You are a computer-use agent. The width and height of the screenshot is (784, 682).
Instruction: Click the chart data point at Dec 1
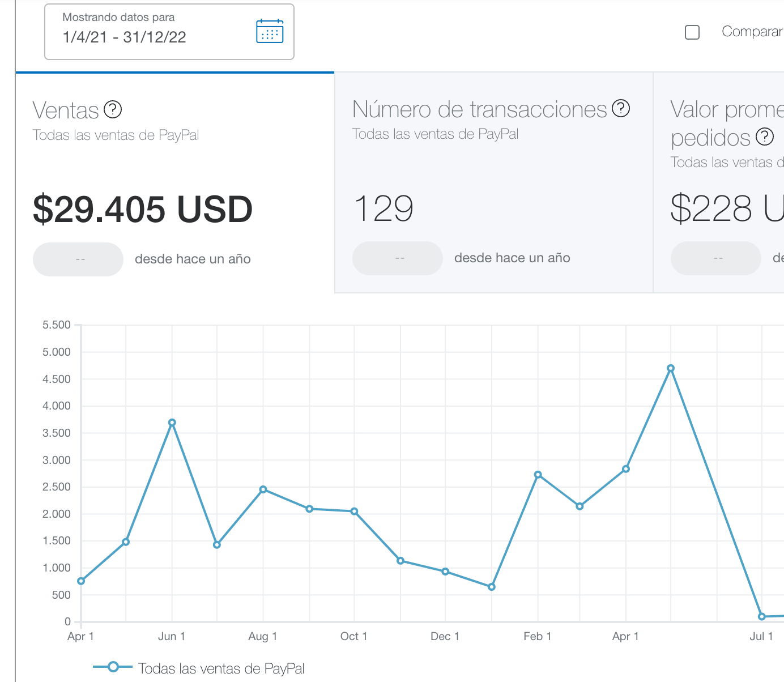(445, 572)
